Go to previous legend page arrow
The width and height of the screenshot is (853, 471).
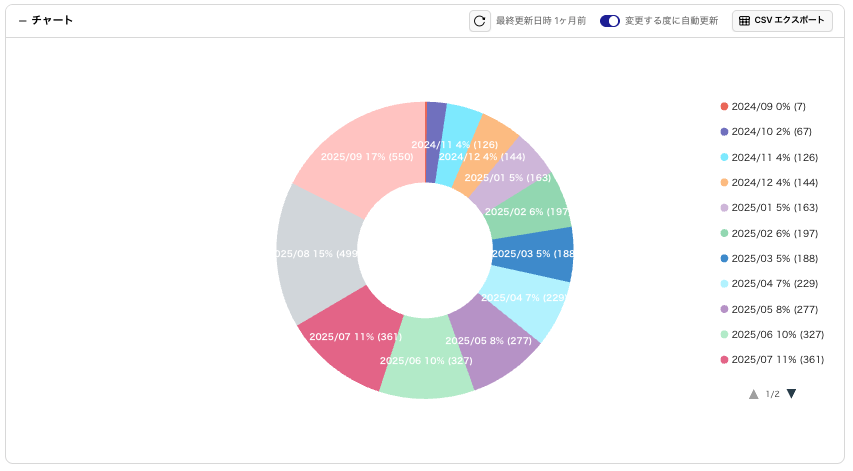coord(754,394)
